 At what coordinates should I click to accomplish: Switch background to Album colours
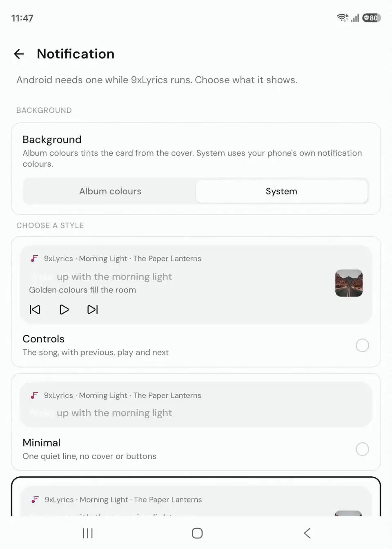tap(110, 191)
